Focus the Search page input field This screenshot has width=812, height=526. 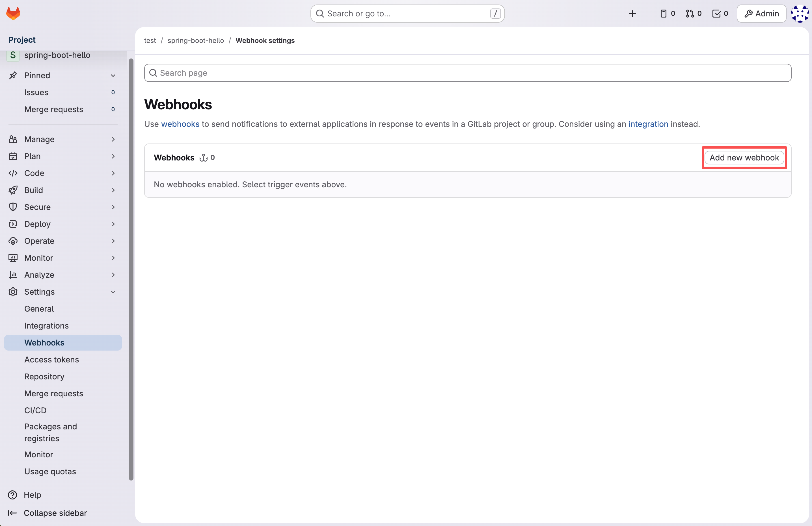click(467, 73)
